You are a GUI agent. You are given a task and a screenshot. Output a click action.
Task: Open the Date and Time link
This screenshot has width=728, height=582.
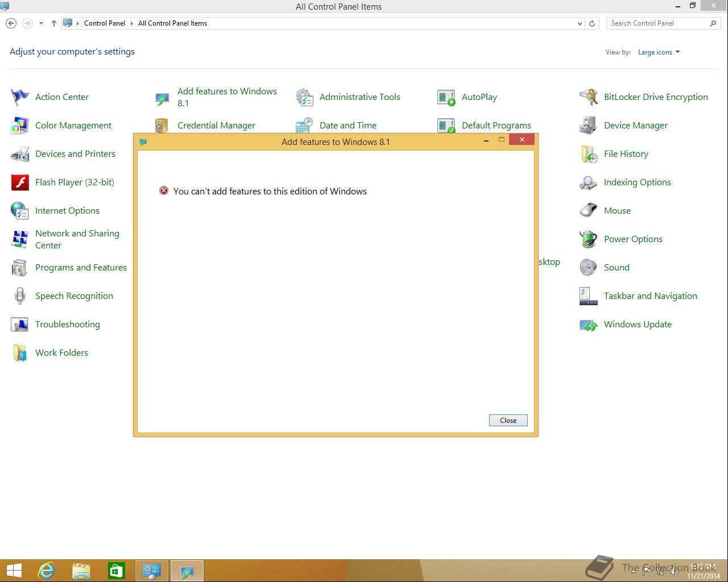(348, 126)
